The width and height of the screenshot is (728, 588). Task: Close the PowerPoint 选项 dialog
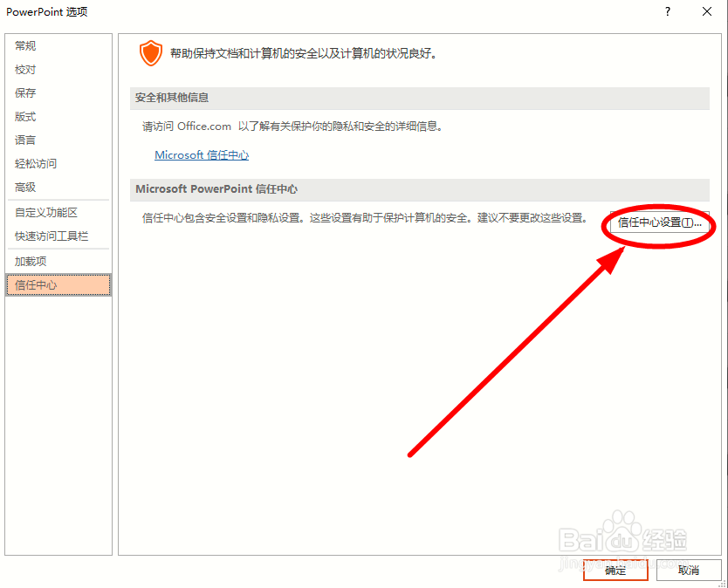(x=707, y=11)
